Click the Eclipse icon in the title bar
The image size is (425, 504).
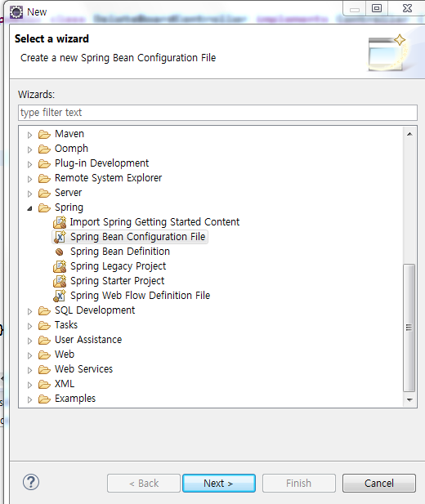[16, 12]
